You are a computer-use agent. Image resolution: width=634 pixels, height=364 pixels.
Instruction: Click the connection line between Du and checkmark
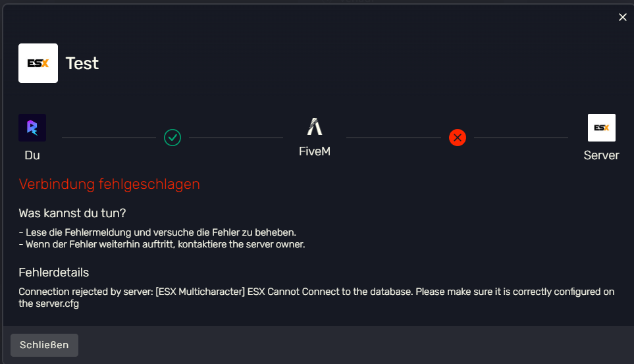(x=109, y=138)
